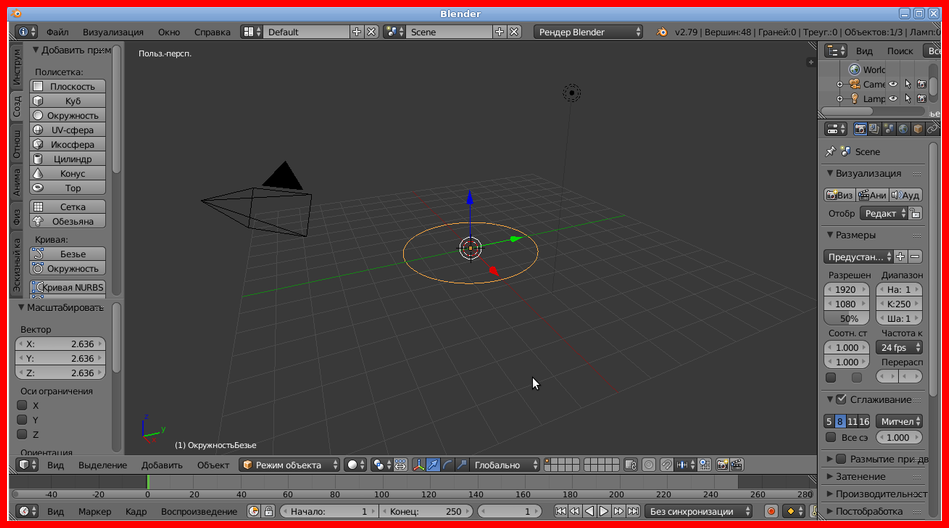
Task: Select the Scene properties tab icon
Action: point(889,129)
